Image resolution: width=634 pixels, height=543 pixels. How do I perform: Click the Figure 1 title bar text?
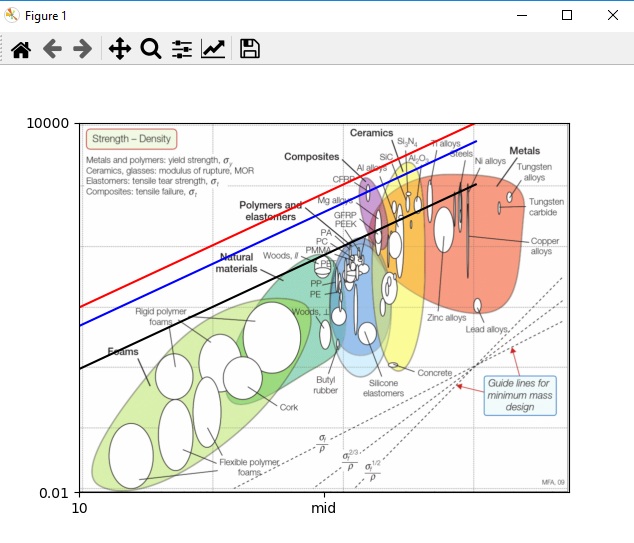(x=45, y=16)
